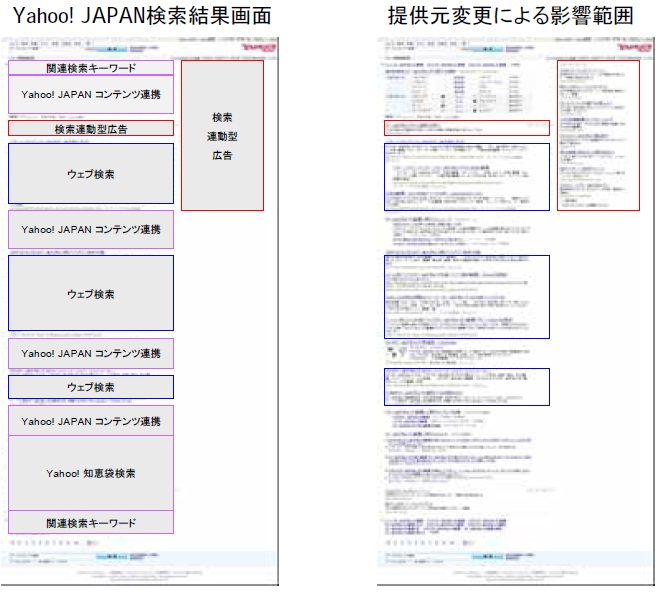Click the Yahoo! JAPAN コンテンツ連携 box directly above Yahoo! 知恵袋検索

point(91,421)
